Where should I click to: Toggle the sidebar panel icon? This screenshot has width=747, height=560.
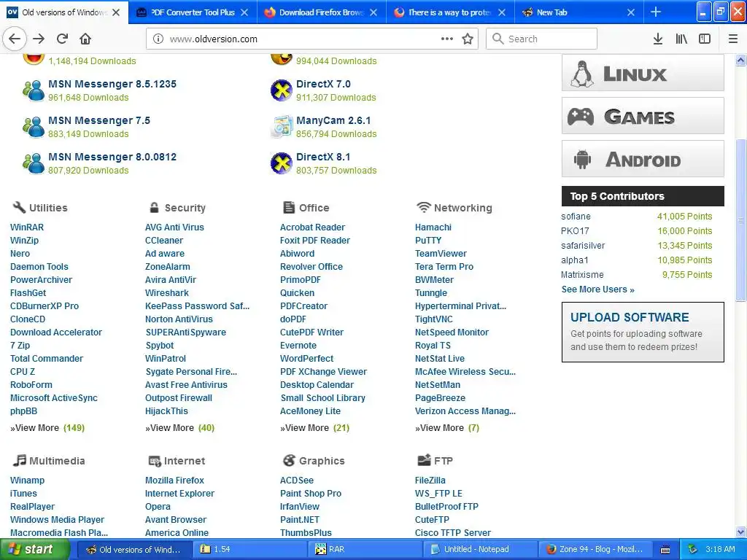(705, 39)
